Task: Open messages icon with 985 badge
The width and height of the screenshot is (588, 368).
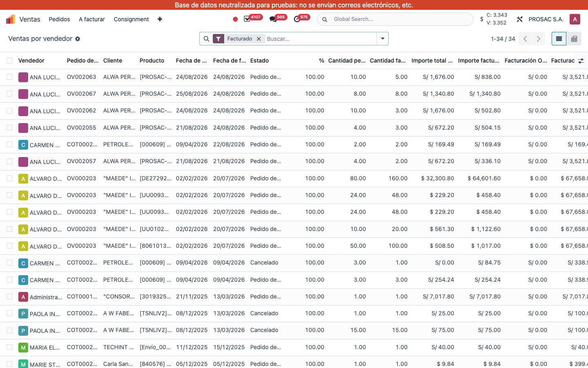Action: coord(273,19)
